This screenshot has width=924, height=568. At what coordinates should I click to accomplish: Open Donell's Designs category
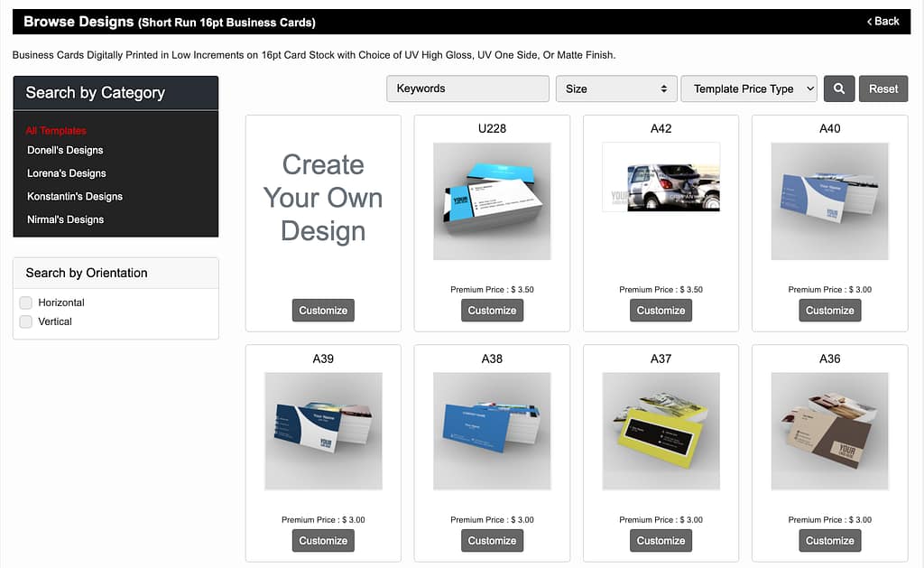[x=65, y=150]
